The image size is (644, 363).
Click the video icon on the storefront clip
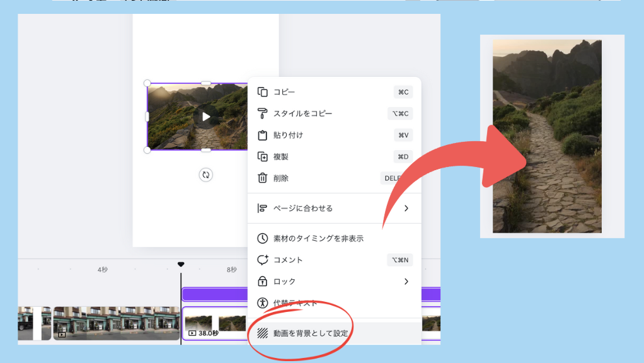click(x=62, y=335)
